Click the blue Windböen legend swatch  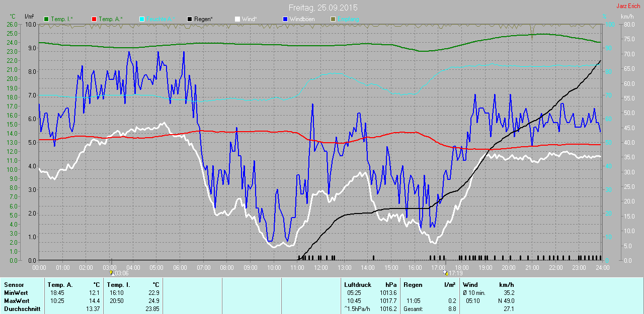point(285,19)
